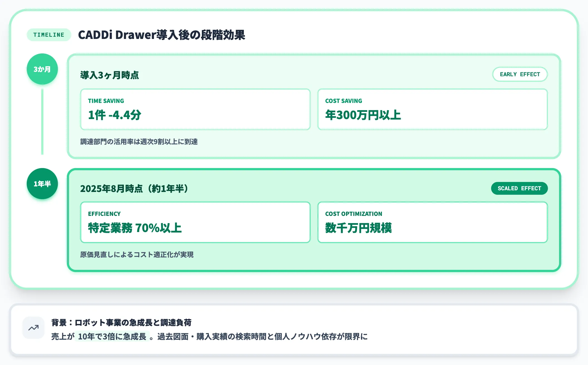Click the 数千万円規模 value text
The width and height of the screenshot is (588, 365).
tap(359, 228)
